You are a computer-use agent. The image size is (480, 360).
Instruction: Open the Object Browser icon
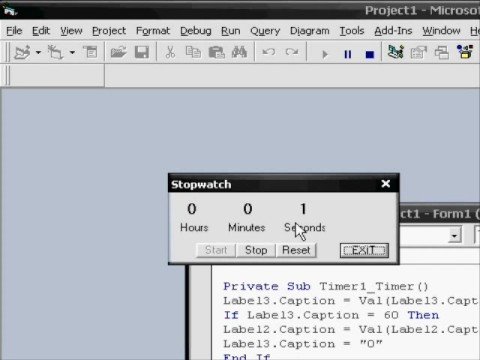tap(465, 52)
